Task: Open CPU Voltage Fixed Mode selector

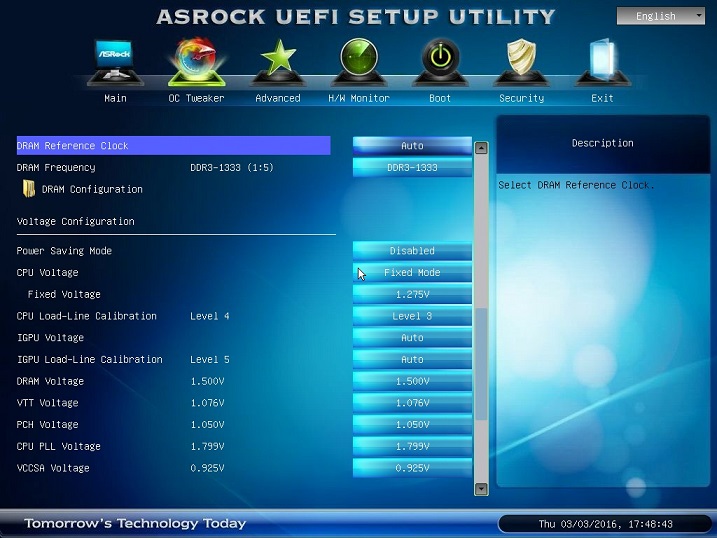Action: click(412, 272)
